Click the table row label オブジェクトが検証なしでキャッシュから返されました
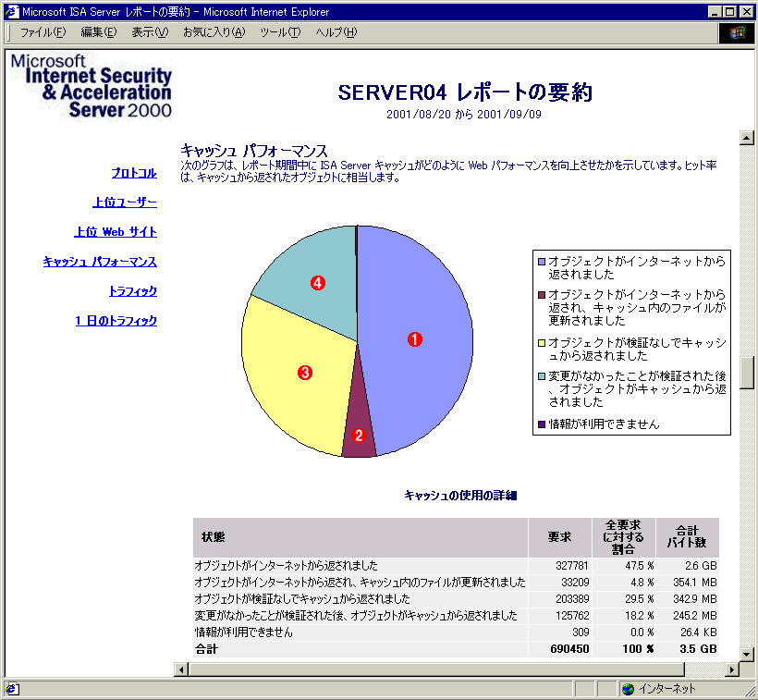 (x=302, y=599)
